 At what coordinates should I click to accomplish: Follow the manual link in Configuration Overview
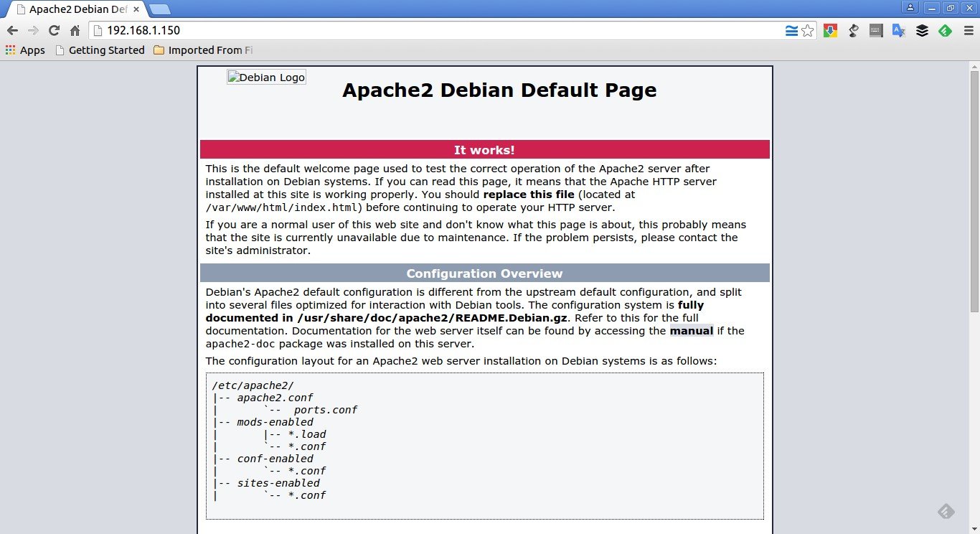pos(692,331)
